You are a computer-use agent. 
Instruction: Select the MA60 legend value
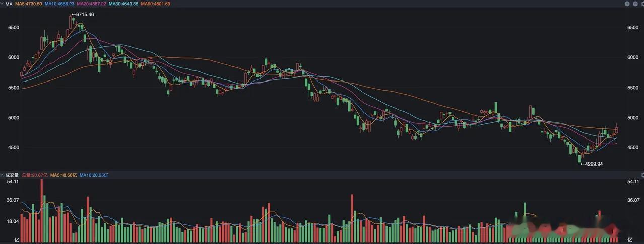[155, 4]
